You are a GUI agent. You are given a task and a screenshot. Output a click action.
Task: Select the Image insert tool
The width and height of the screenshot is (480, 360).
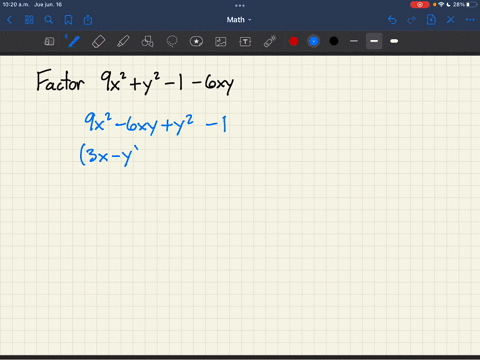(221, 42)
